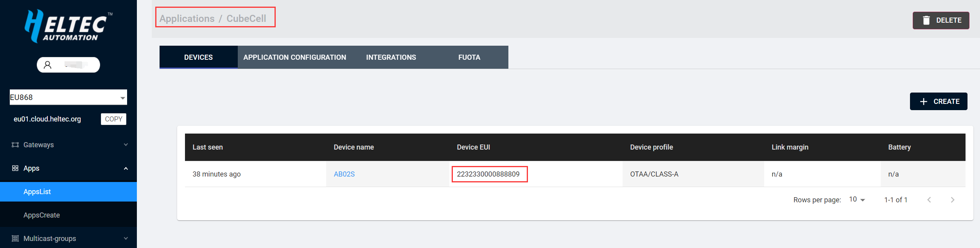Click the plus icon on Create
The height and width of the screenshot is (248, 980).
tap(923, 102)
